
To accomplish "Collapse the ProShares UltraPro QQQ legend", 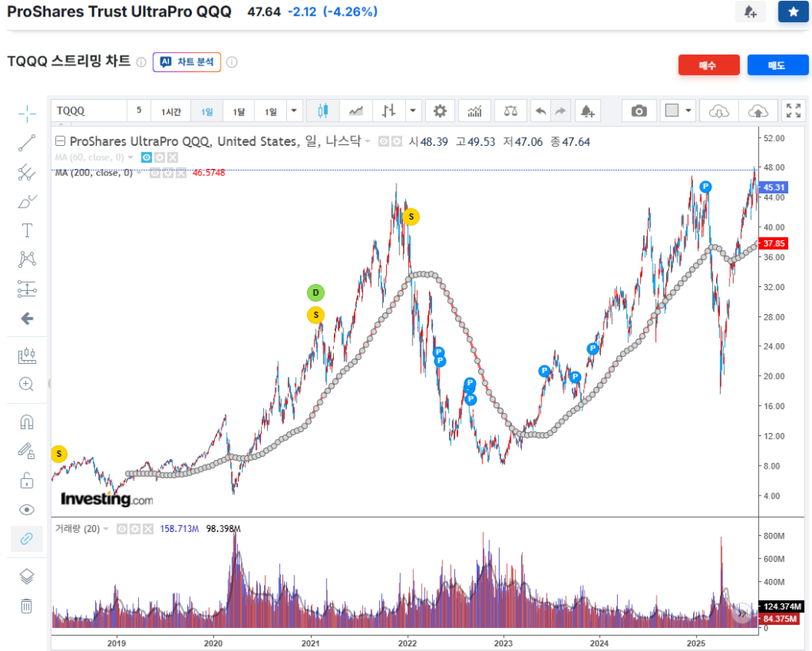I will [60, 142].
